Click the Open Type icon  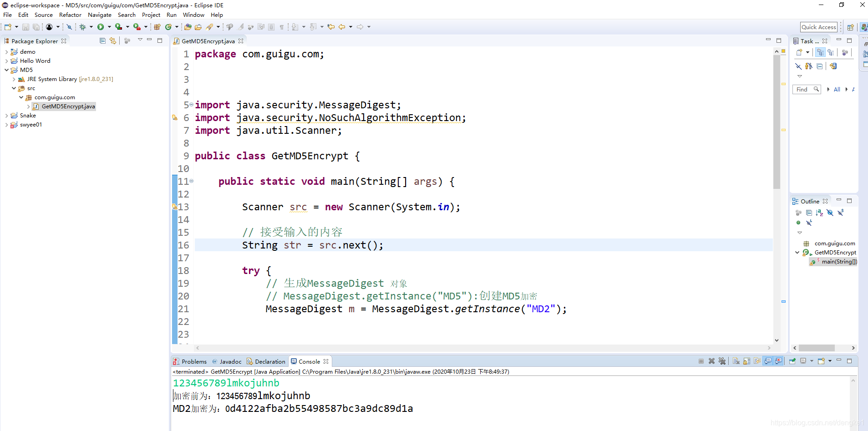tap(188, 27)
